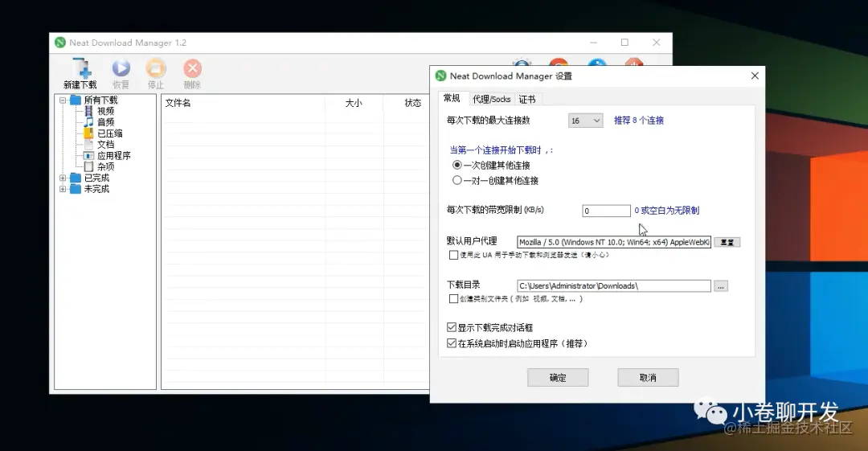Screen dimensions: 868x451
Task: Click the default user agent text field
Action: tap(614, 242)
